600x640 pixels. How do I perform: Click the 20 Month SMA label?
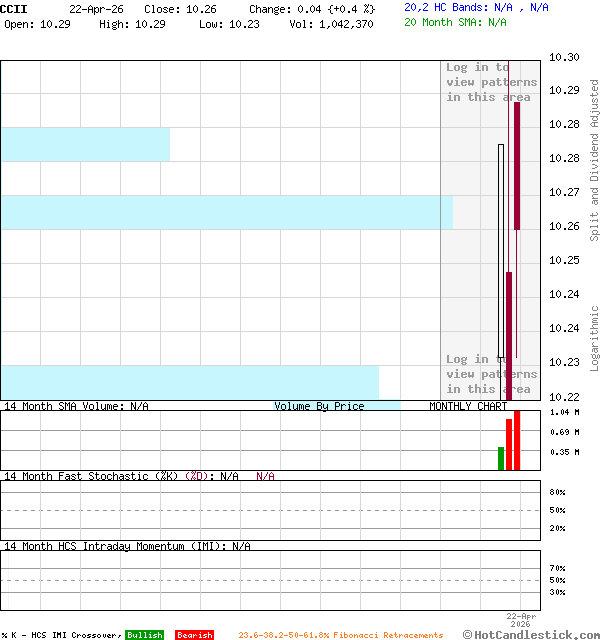point(455,22)
